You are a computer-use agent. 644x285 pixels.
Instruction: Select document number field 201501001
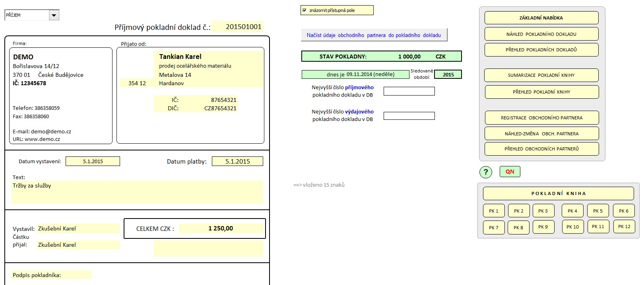[238, 27]
